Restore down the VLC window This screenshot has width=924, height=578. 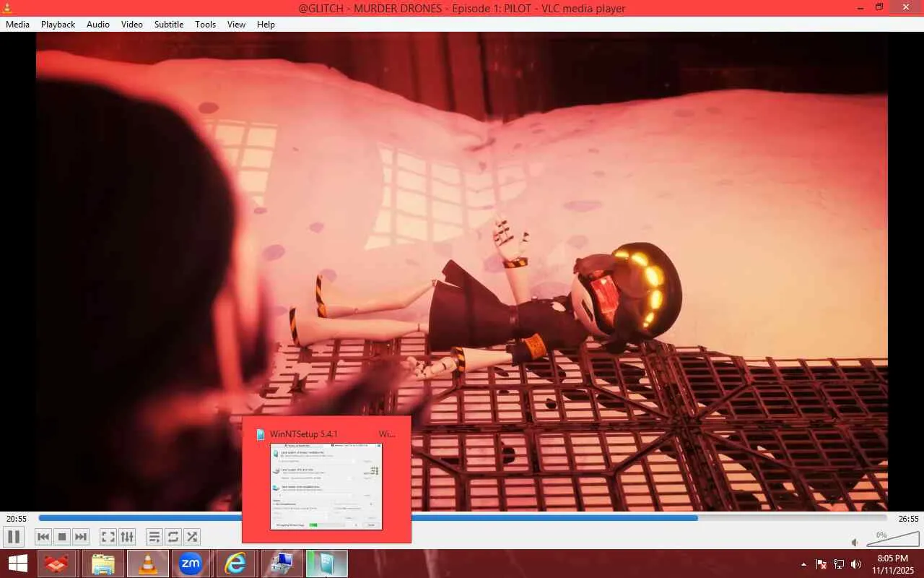coord(879,7)
